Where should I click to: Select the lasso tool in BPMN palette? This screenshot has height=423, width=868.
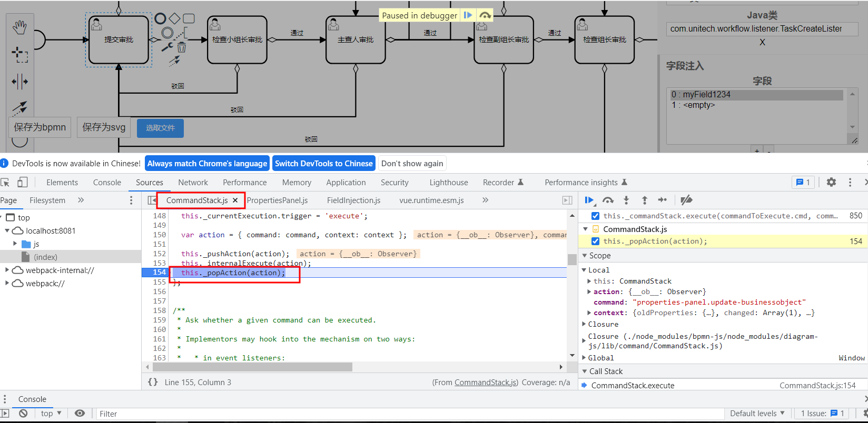19,54
